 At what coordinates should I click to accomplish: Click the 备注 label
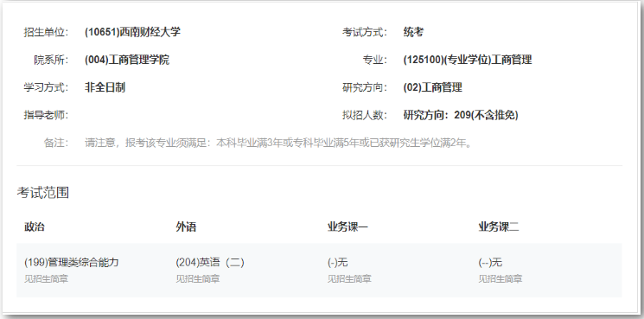point(56,143)
